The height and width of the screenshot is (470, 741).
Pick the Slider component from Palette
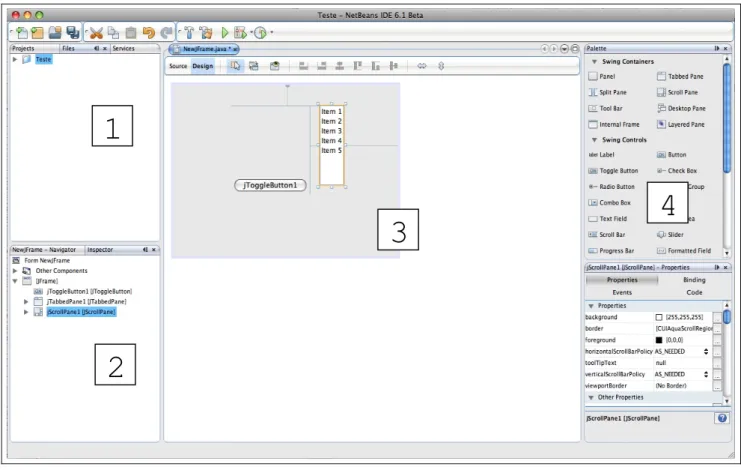click(x=670, y=234)
